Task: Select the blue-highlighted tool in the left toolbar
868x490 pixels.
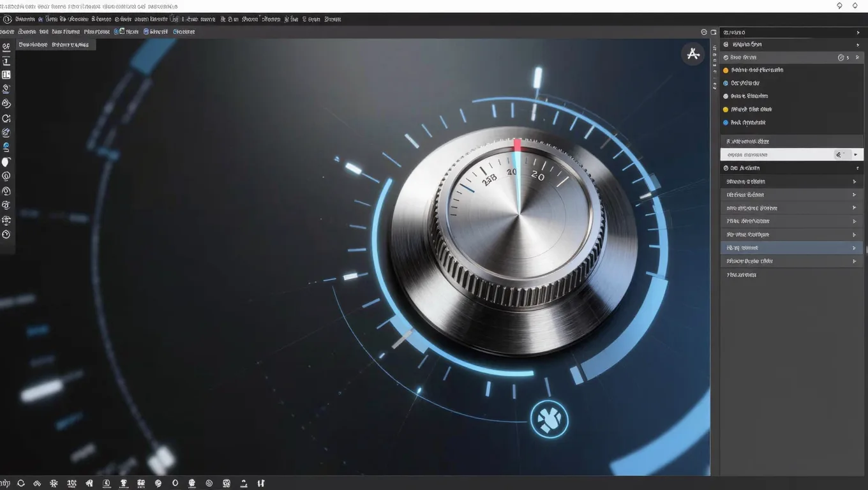Action: 6,147
